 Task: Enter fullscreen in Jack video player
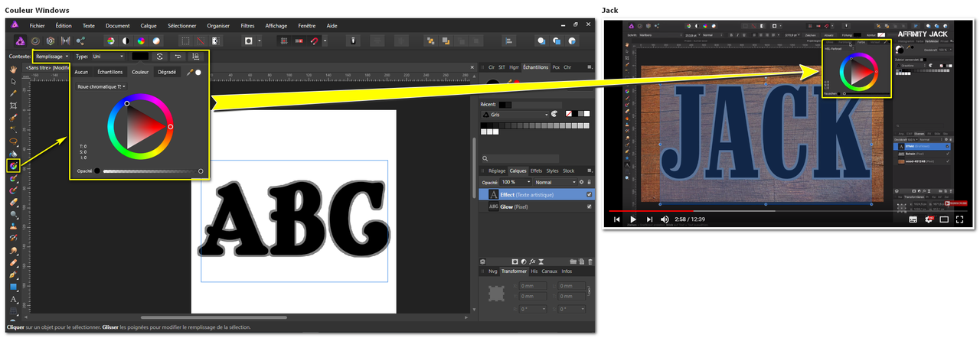959,219
